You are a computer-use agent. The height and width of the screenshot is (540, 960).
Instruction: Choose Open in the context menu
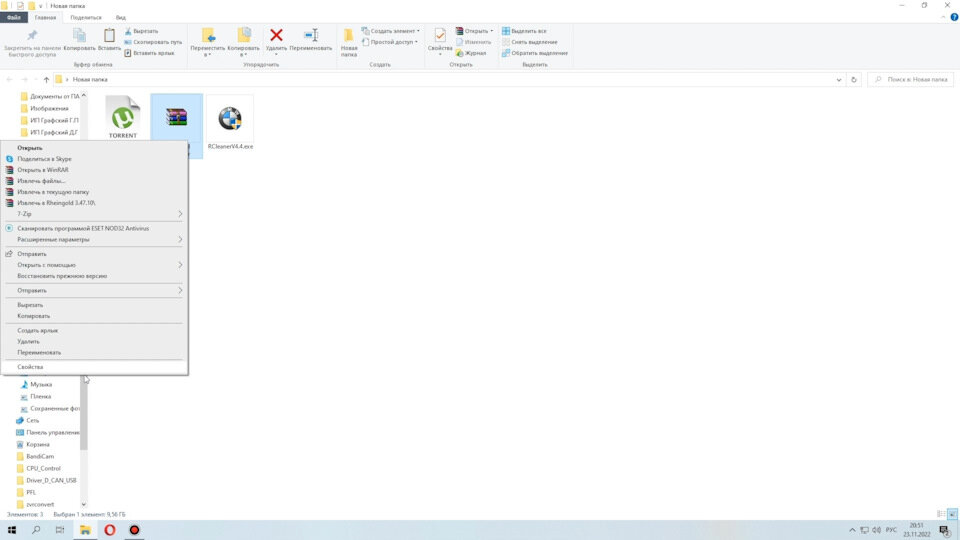click(x=94, y=148)
